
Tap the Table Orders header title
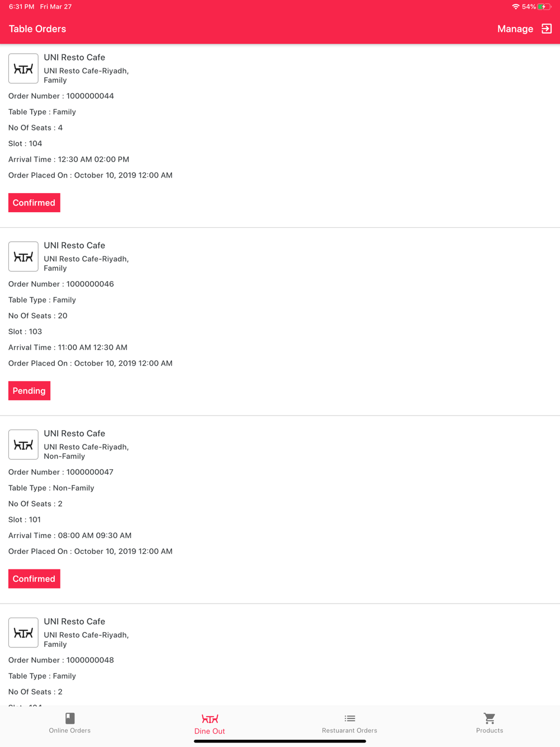click(38, 29)
